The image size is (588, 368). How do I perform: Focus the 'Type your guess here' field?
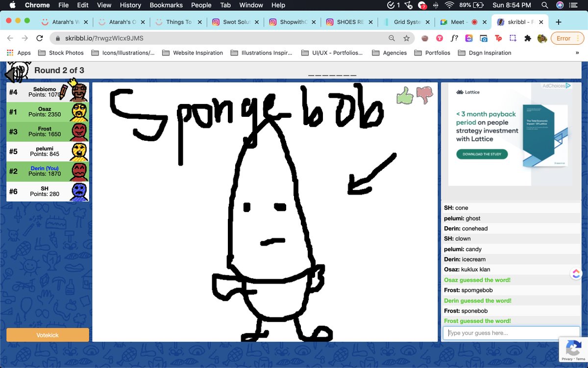click(x=511, y=333)
